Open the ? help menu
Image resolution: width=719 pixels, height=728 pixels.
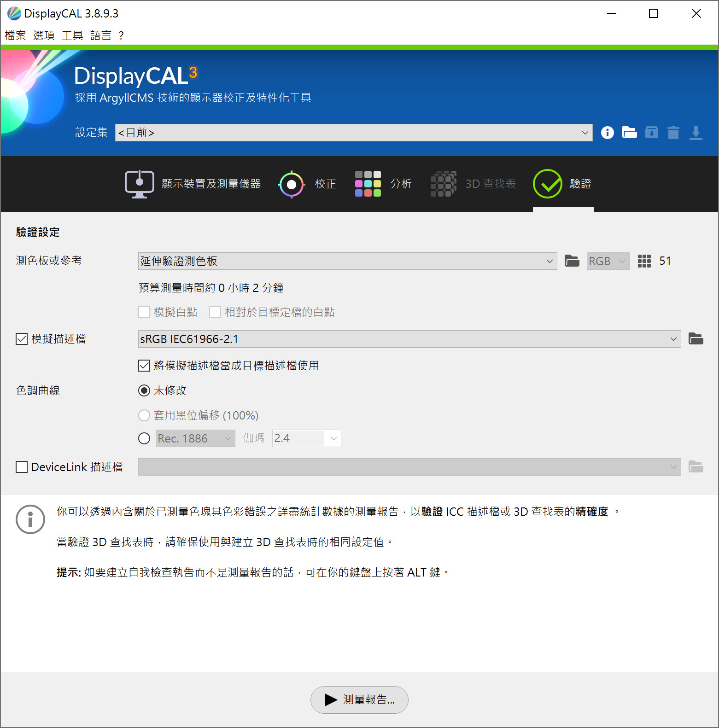point(121,35)
